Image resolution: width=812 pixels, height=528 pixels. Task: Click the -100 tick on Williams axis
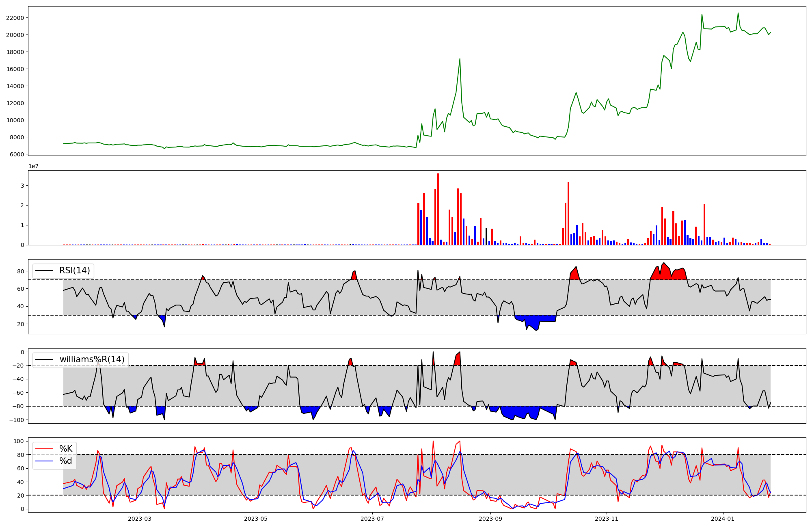[16, 420]
